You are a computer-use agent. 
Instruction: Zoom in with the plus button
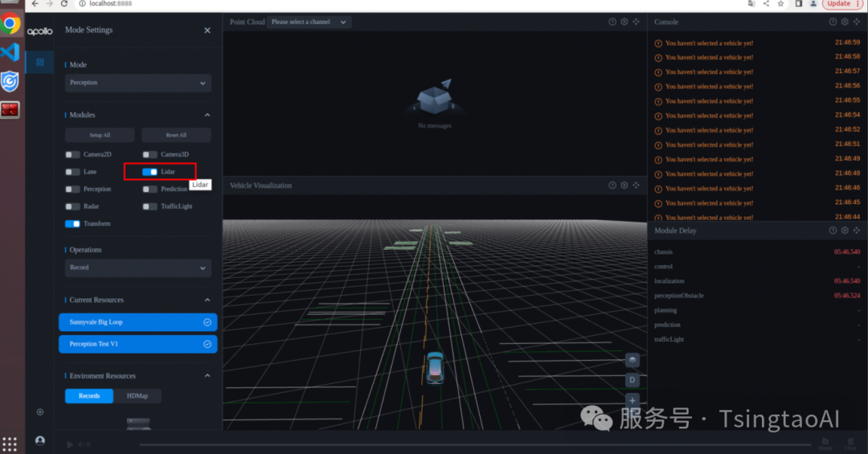tap(633, 400)
